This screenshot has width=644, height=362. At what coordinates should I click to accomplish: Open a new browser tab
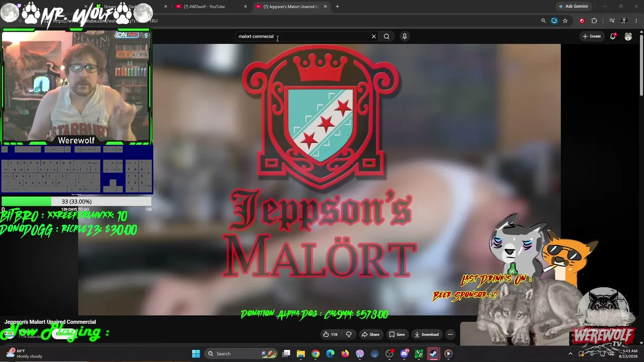(x=337, y=7)
